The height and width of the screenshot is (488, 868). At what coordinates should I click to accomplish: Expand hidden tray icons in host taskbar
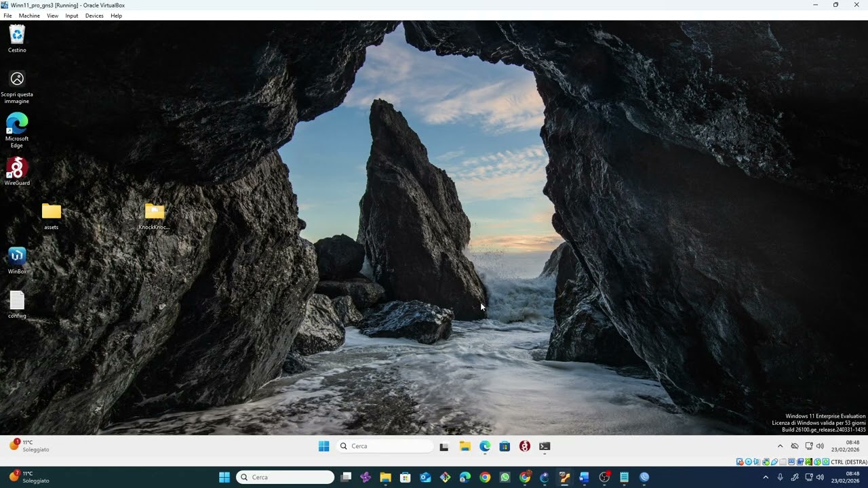point(766,477)
